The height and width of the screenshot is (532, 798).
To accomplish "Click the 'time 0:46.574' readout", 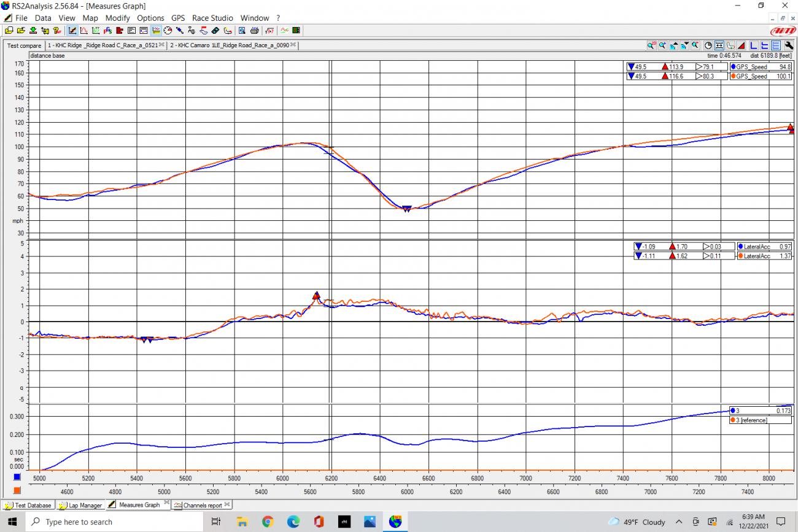I will point(724,55).
